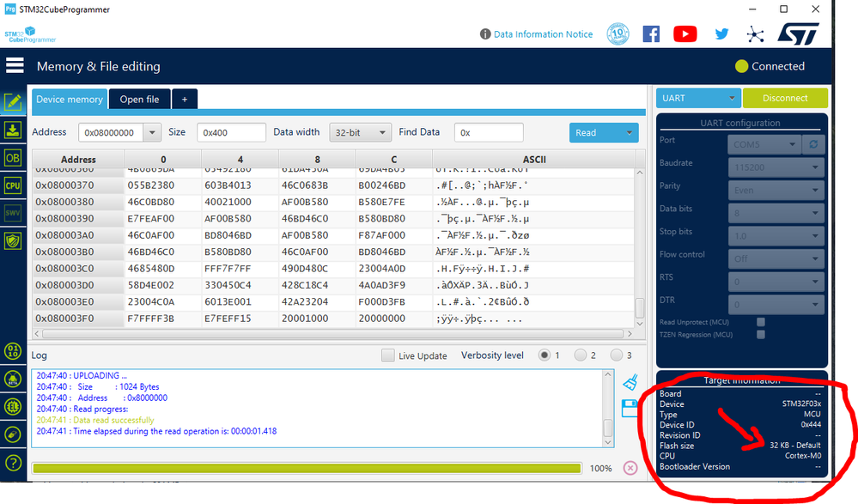The height and width of the screenshot is (504, 858).
Task: Click the ASCII column header
Action: 534,159
